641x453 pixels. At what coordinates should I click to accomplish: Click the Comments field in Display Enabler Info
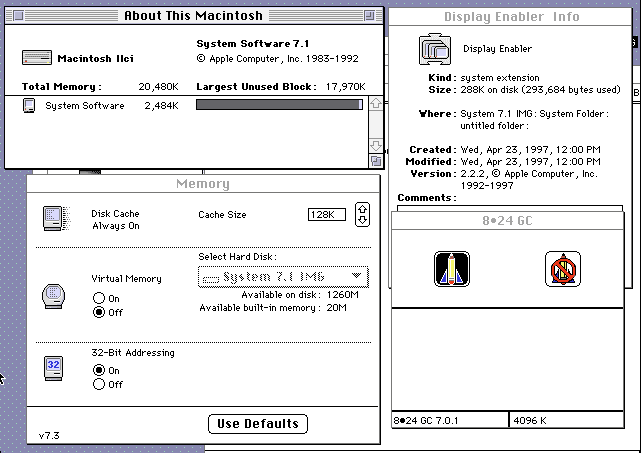(x=510, y=208)
